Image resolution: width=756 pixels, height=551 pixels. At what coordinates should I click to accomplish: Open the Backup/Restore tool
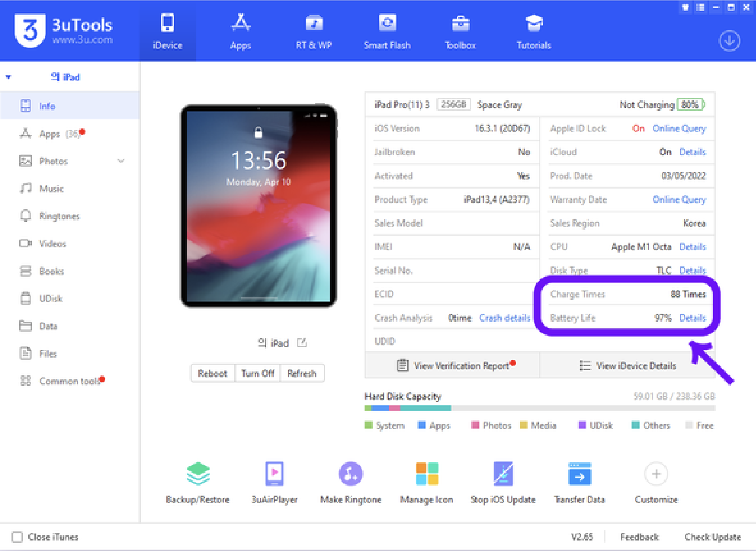198,482
